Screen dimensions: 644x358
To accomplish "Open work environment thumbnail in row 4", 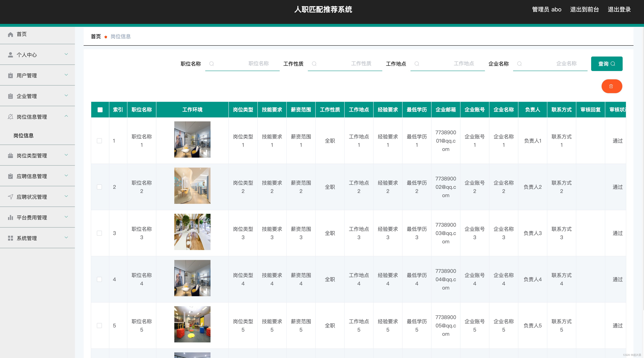I will click(x=192, y=278).
